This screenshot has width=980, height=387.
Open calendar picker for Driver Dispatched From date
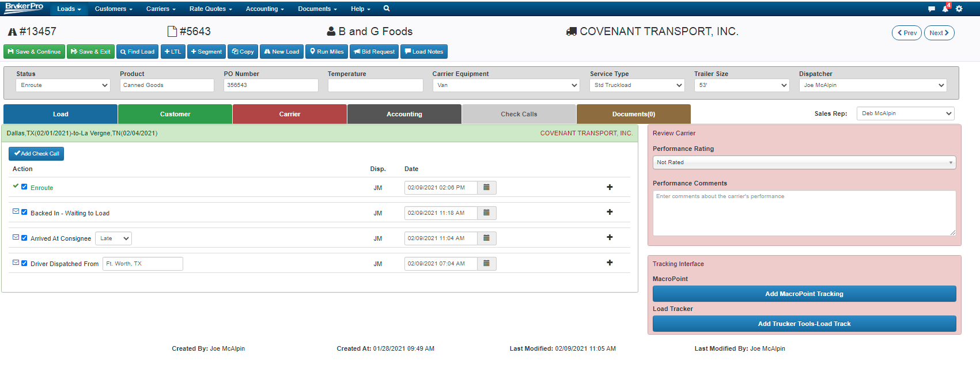click(x=486, y=264)
